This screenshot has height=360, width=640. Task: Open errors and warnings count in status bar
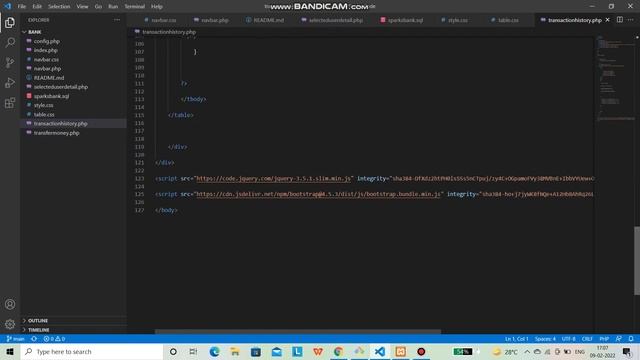coord(54,339)
